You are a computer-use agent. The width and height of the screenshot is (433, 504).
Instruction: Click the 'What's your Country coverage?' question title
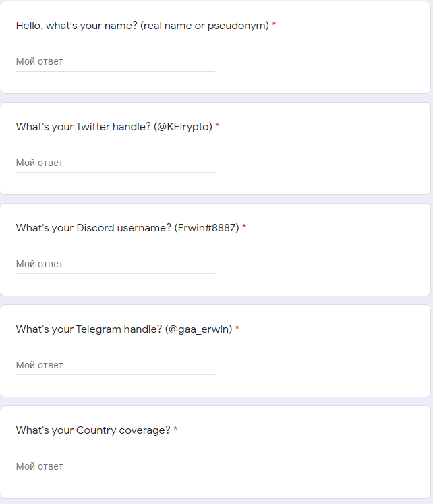pyautogui.click(x=93, y=430)
